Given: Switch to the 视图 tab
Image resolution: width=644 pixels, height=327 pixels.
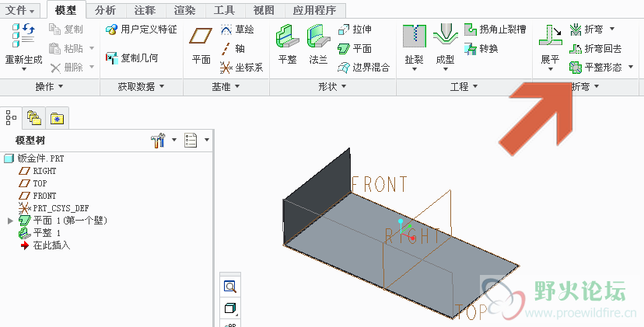Looking at the screenshot, I should click(264, 10).
